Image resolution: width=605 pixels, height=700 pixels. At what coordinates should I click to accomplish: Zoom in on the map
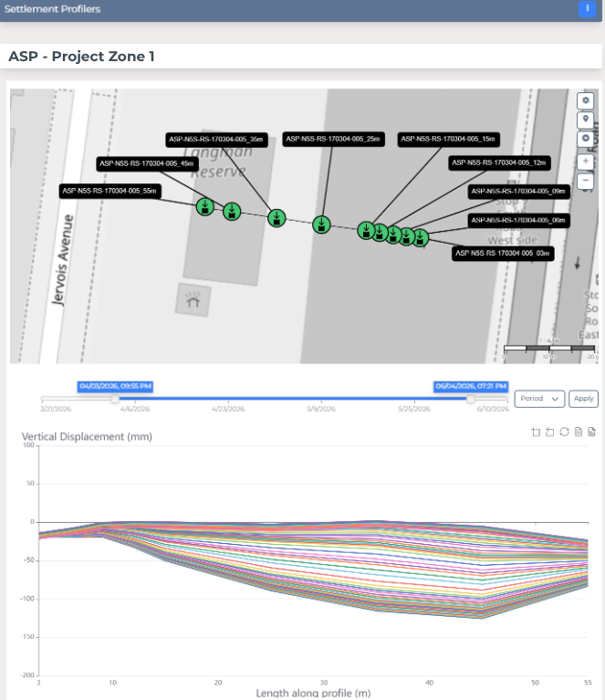(x=585, y=162)
